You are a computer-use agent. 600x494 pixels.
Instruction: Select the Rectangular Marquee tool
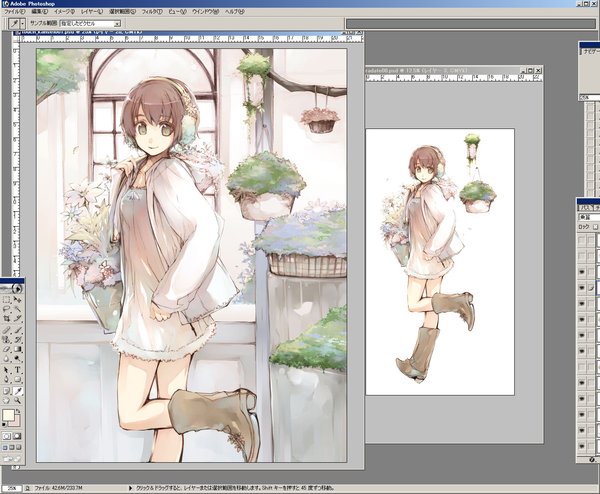[7, 300]
